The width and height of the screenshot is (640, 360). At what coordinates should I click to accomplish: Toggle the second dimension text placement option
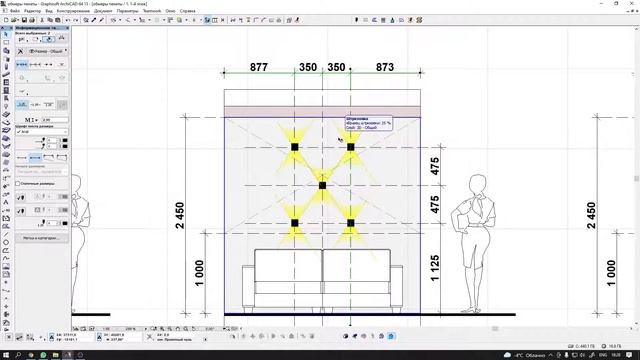36,105
